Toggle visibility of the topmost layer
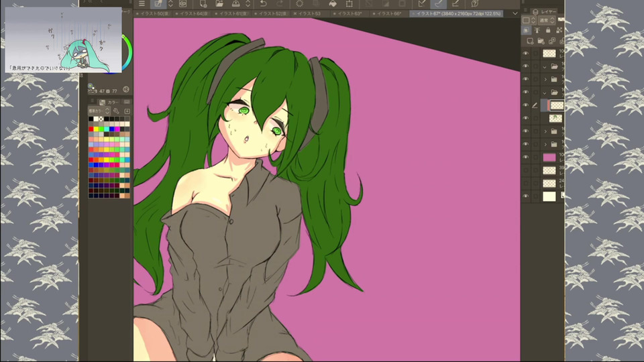644x362 pixels. point(526,53)
